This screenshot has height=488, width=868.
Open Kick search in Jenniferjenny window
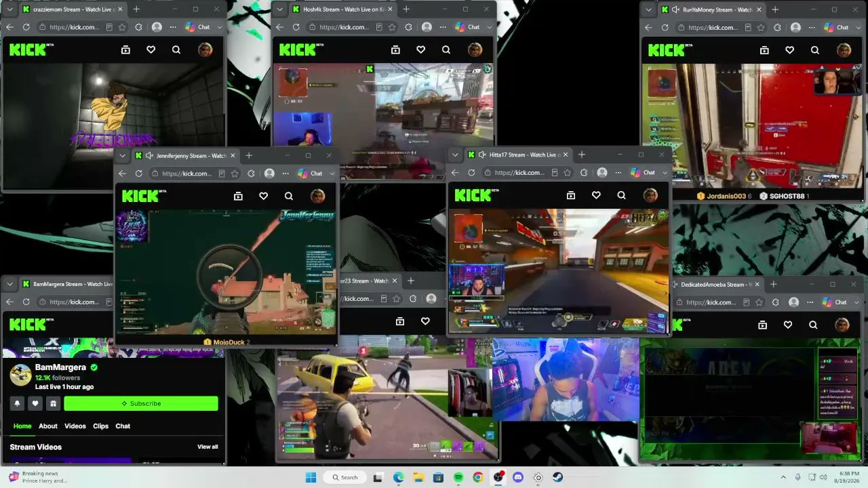(x=289, y=196)
